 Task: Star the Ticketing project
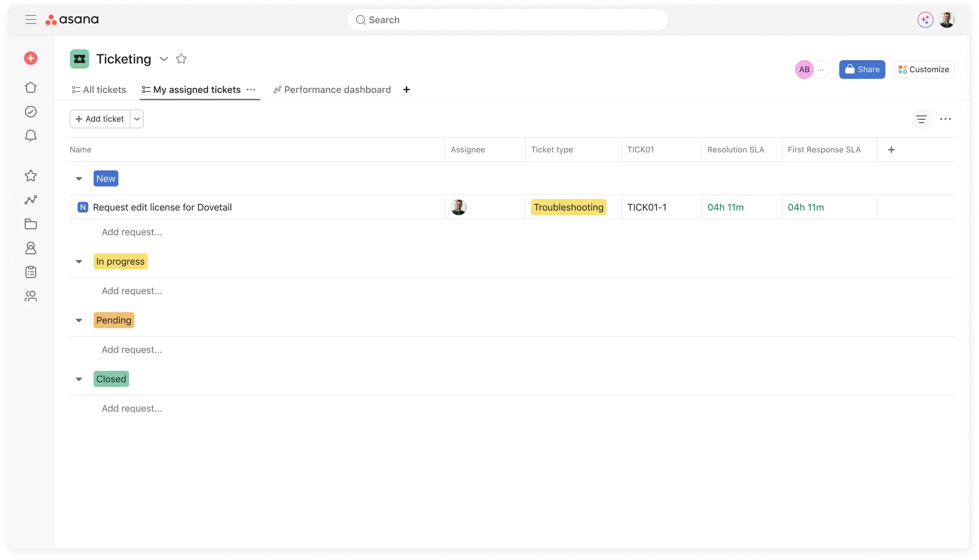point(181,59)
